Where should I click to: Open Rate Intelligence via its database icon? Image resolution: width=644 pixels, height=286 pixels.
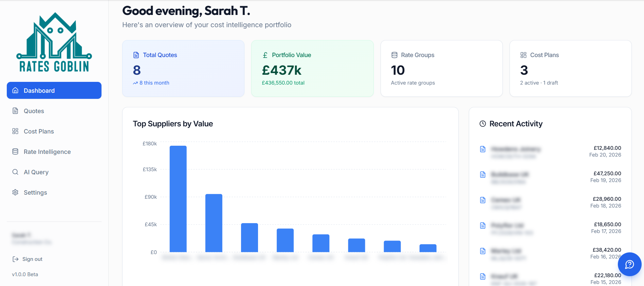pos(15,151)
